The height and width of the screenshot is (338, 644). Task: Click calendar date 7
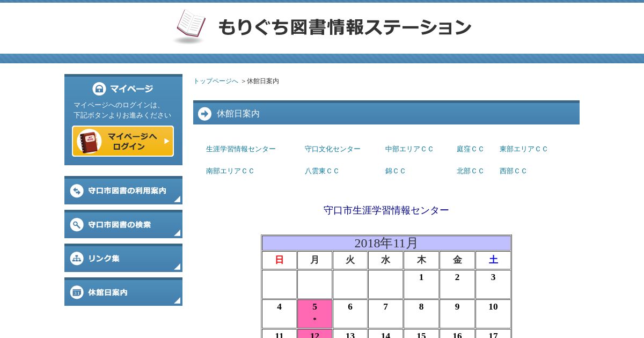[385, 314]
